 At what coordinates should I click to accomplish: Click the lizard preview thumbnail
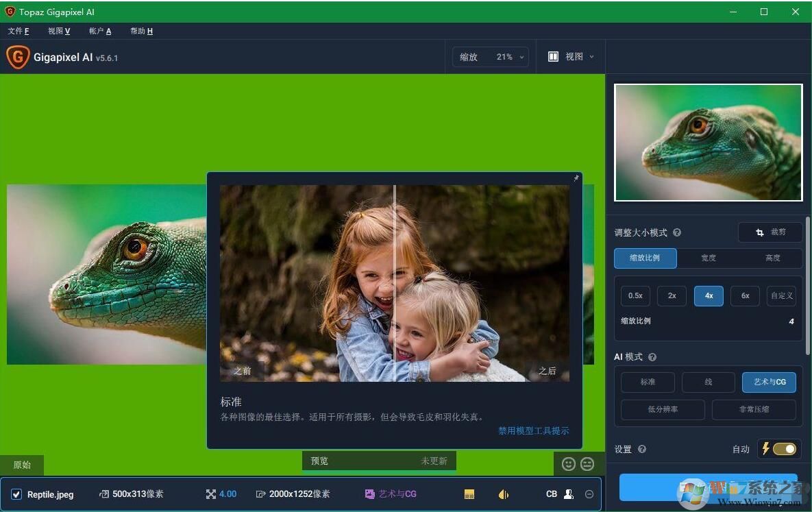pyautogui.click(x=708, y=142)
